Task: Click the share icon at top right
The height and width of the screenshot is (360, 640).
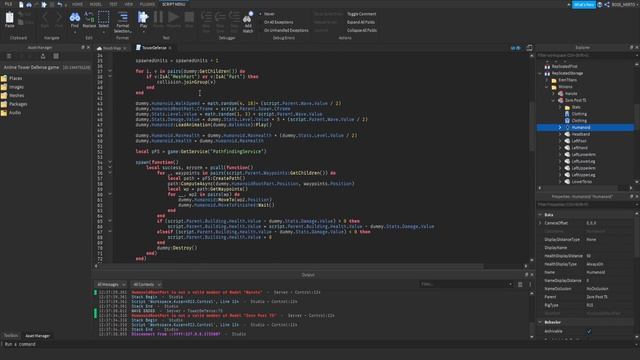Action: pyautogui.click(x=607, y=4)
